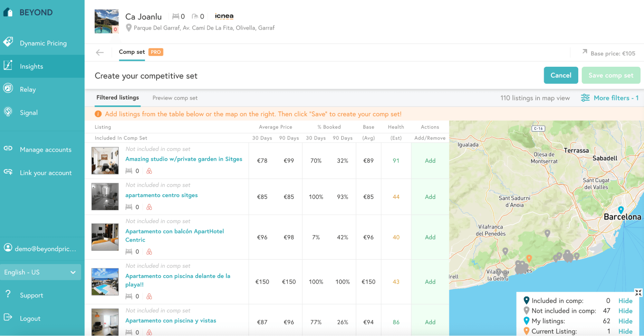
Task: Add apartamento centro sitges to comp set
Action: [430, 197]
